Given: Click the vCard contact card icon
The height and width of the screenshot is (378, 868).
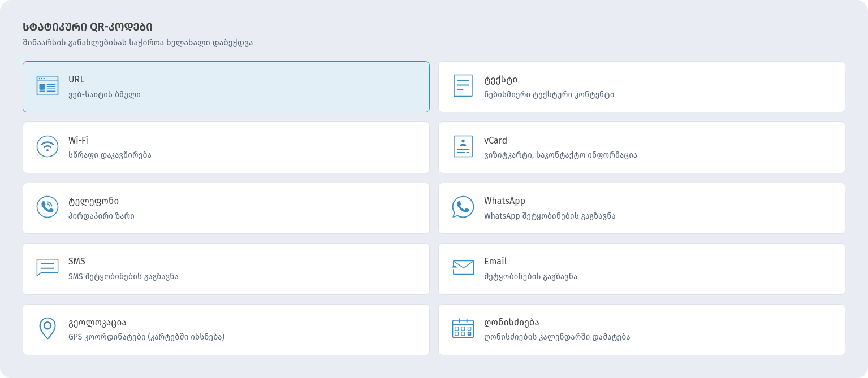Looking at the screenshot, I should coord(463,146).
